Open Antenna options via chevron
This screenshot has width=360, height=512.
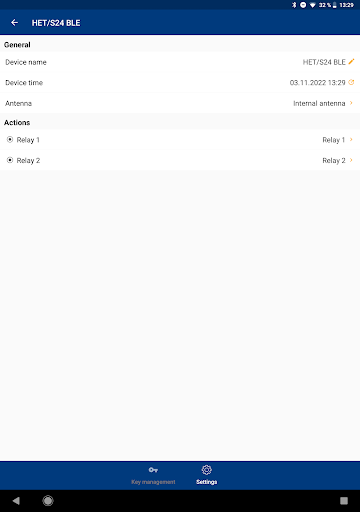[x=351, y=103]
